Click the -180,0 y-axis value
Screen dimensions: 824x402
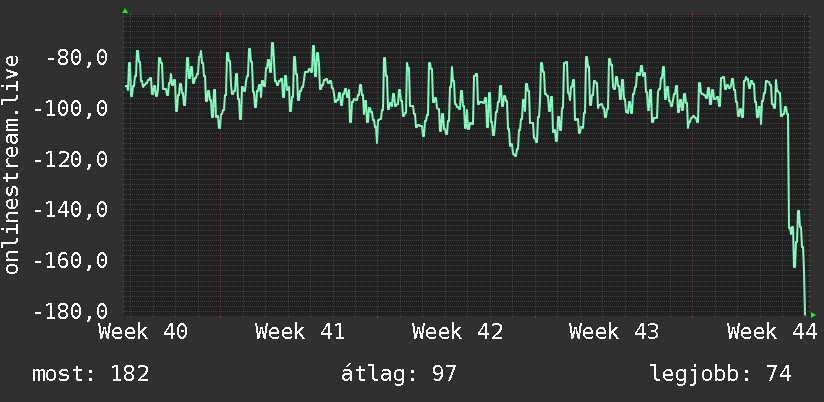70,312
